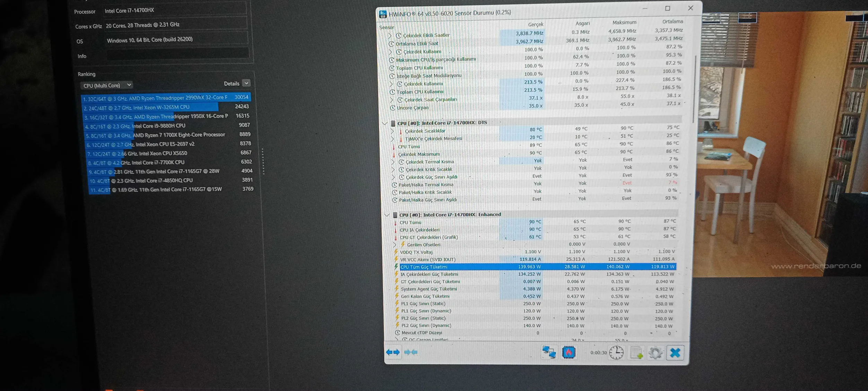Image resolution: width=868 pixels, height=391 pixels.
Task: Select the Intel Xeon W-3265M CPU ranking entry
Action: click(166, 107)
